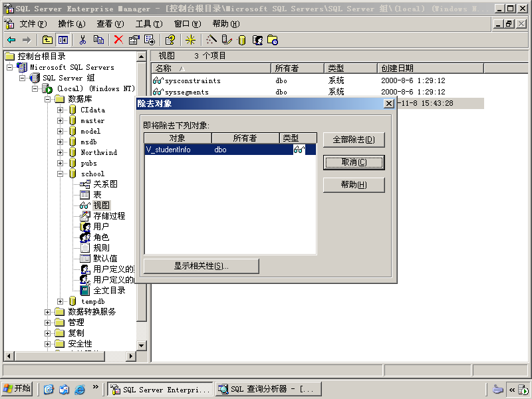Open the 文件 menu
Viewport: 532px width, 399px height.
pos(33,24)
